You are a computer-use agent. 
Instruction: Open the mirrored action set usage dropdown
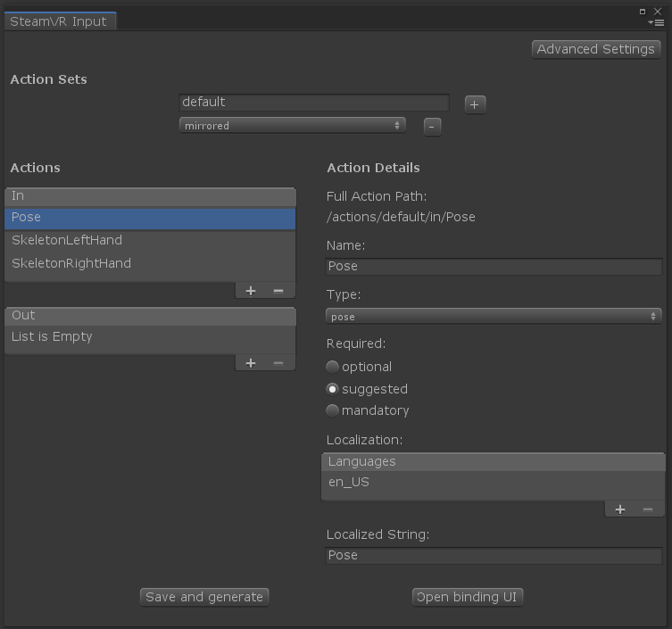coord(293,126)
